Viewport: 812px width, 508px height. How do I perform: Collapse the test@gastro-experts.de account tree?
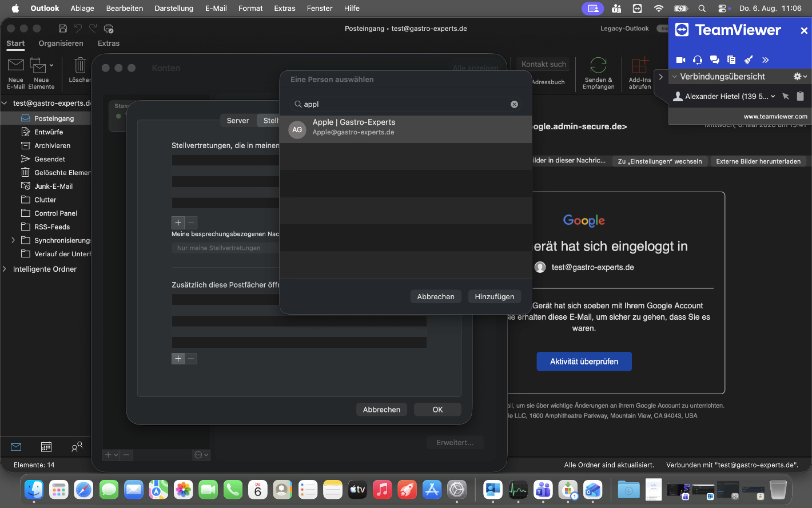[5, 104]
